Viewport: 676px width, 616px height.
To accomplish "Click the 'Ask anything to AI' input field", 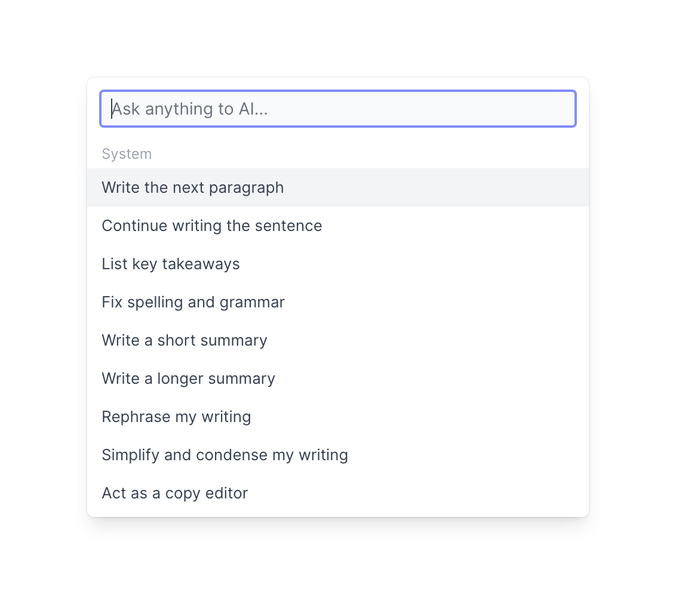I will [x=337, y=109].
